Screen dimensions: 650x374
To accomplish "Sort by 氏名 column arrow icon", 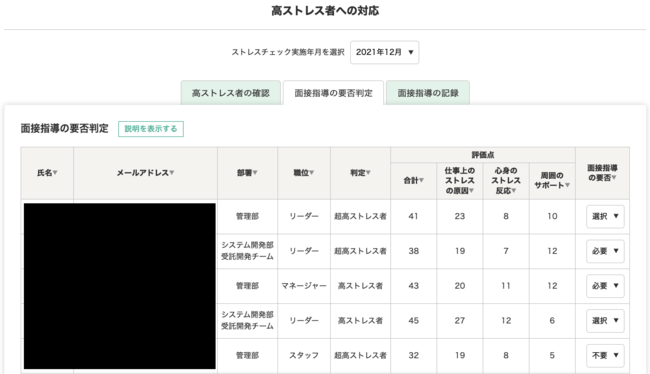I will coord(55,173).
